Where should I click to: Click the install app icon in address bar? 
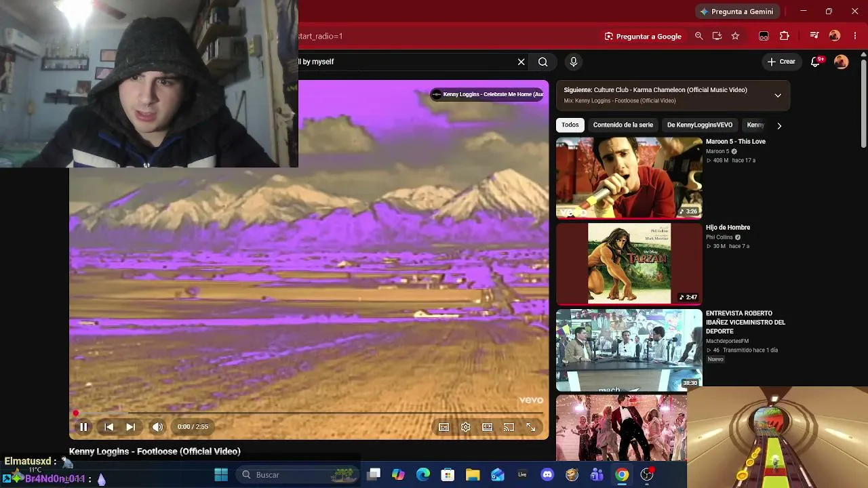coord(717,36)
